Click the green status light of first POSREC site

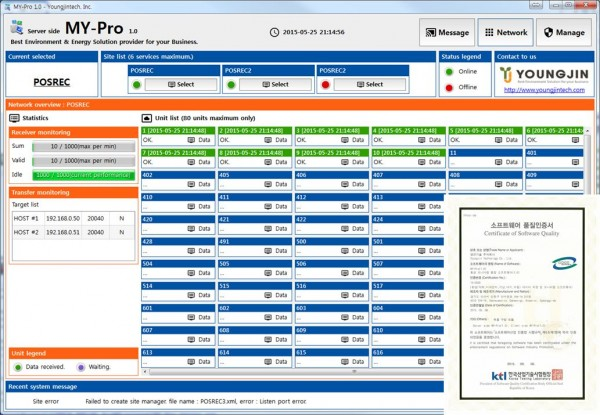tap(137, 85)
